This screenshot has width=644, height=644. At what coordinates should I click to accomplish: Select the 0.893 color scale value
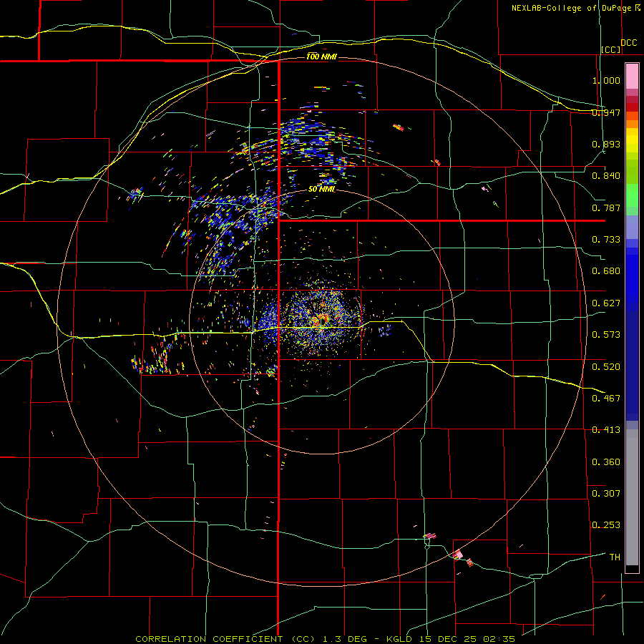(606, 144)
